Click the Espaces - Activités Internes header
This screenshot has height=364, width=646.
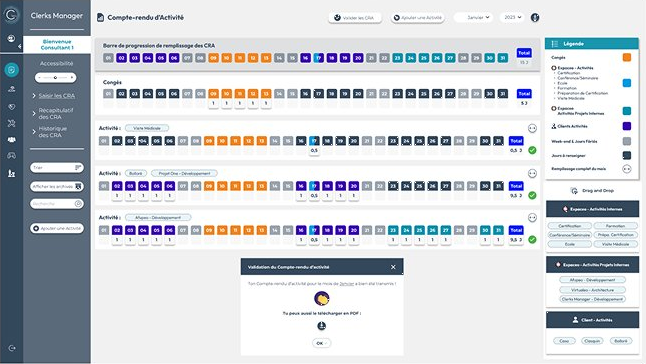(592, 209)
